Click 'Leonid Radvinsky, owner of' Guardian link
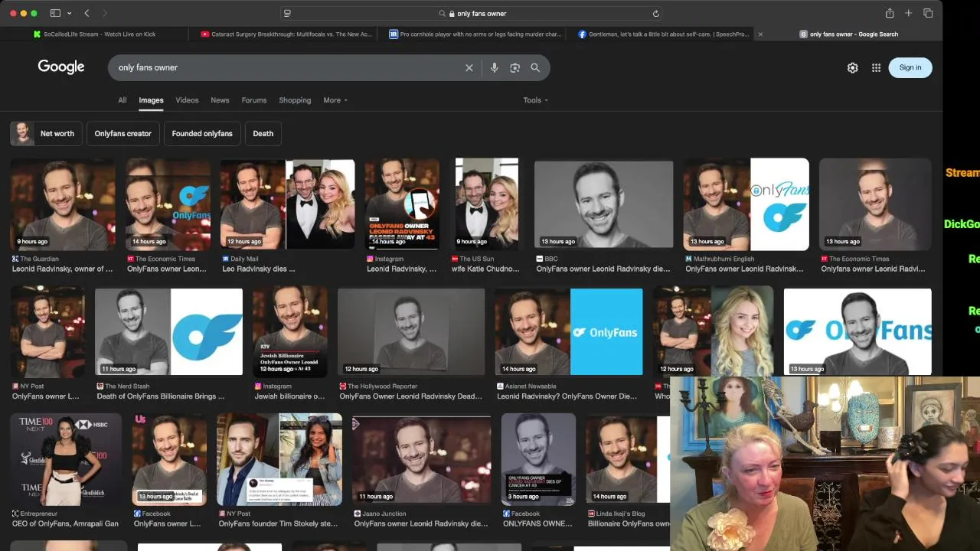The height and width of the screenshot is (551, 980). (x=62, y=269)
